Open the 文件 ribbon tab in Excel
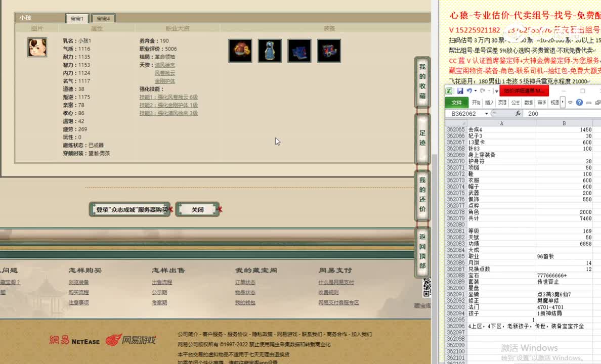This screenshot has height=364, width=601. pos(457,102)
